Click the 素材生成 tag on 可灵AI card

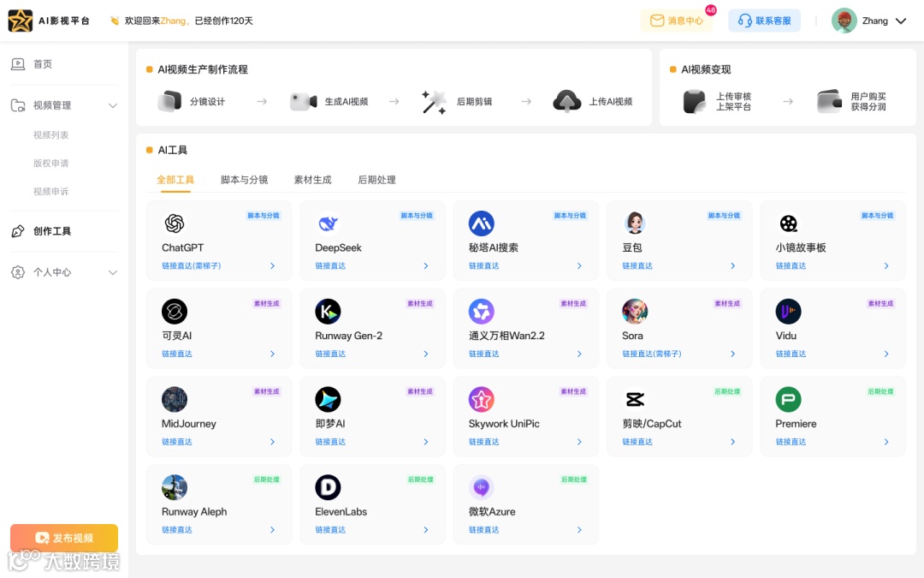click(x=266, y=304)
